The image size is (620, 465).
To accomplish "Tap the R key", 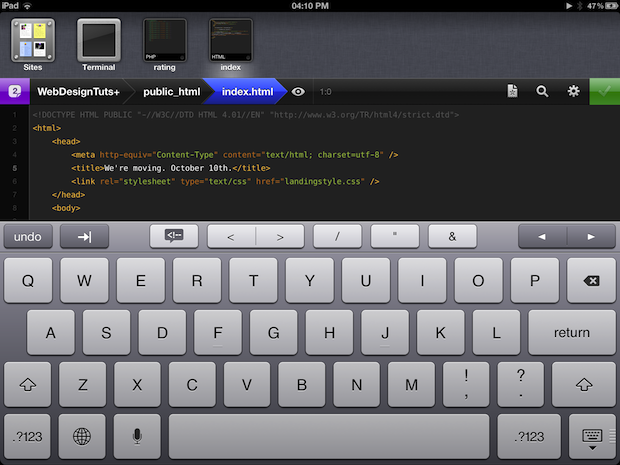I will coord(197,281).
